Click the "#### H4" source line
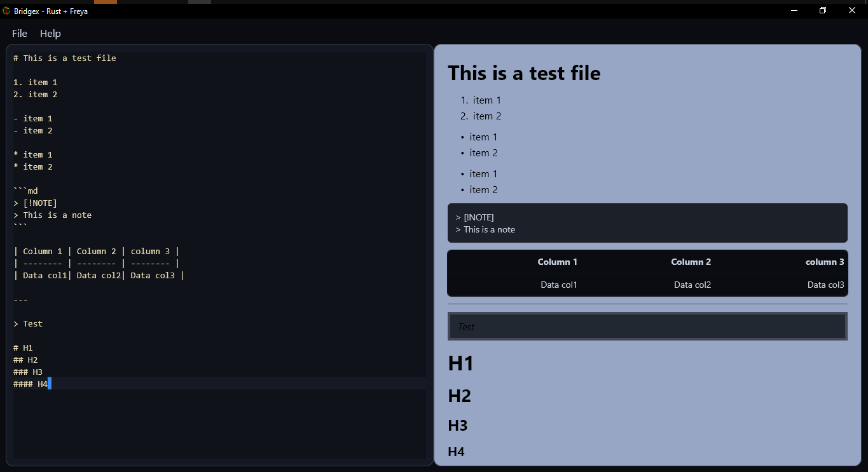868x472 pixels. coord(31,384)
